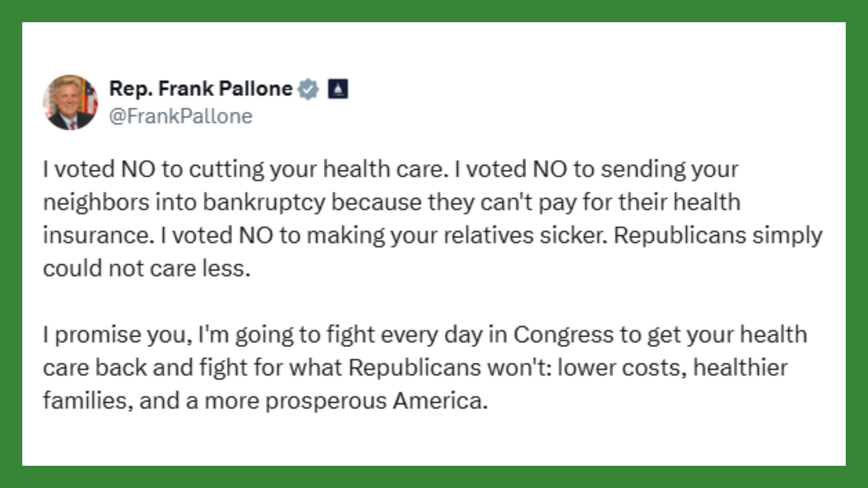
Task: Click the blue verified checkmark badge
Action: click(x=308, y=89)
